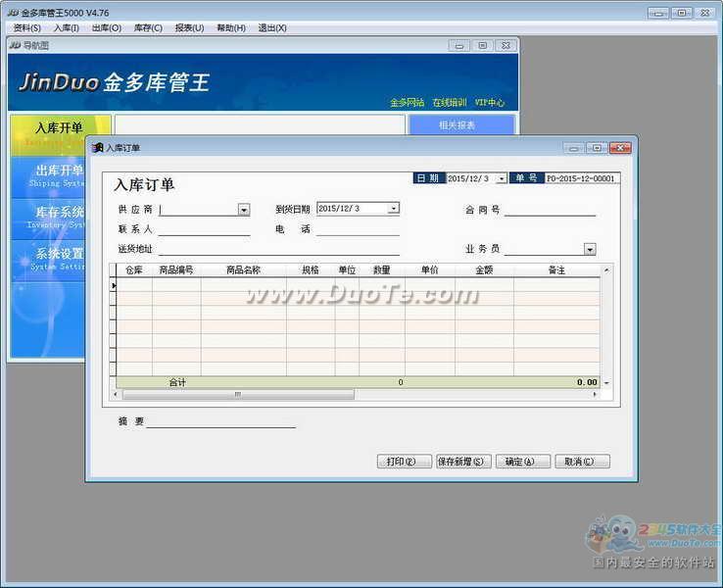723x588 pixels.
Task: Expand the 业务员 salesperson dropdown
Action: coord(589,249)
